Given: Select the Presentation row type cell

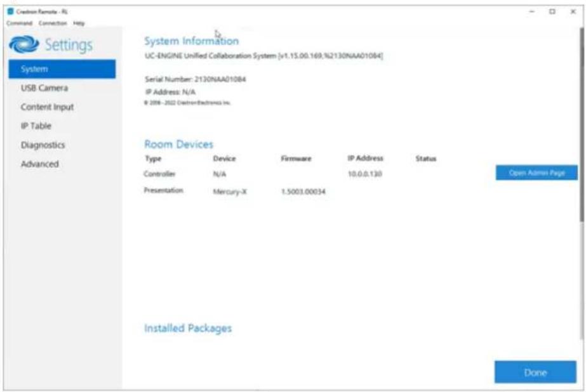Looking at the screenshot, I should coord(163,190).
